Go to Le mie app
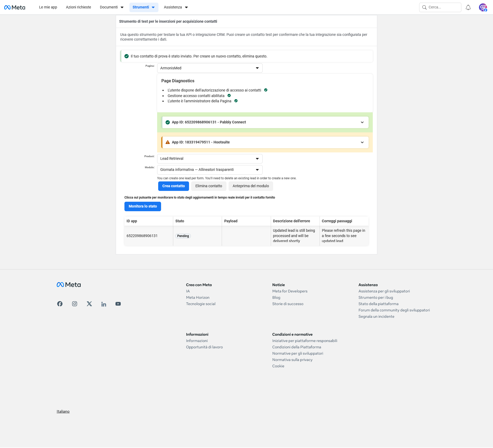Image resolution: width=493 pixels, height=448 pixels. pyautogui.click(x=48, y=7)
